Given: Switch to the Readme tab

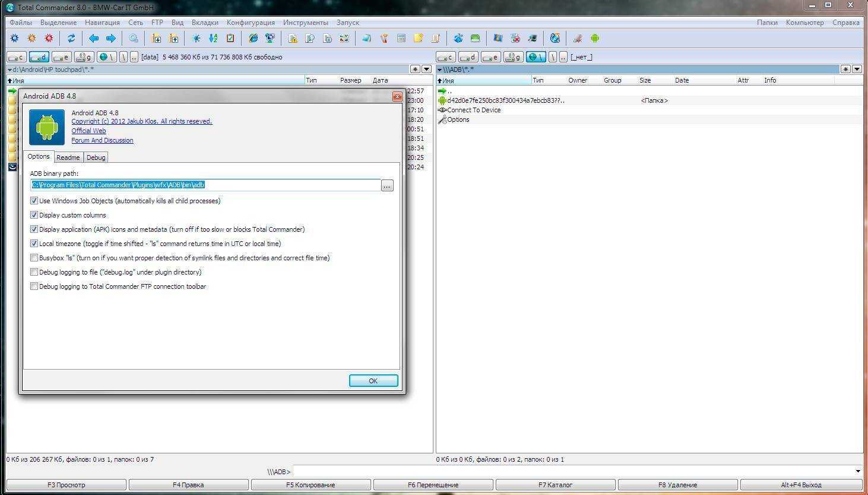Looking at the screenshot, I should (x=68, y=157).
